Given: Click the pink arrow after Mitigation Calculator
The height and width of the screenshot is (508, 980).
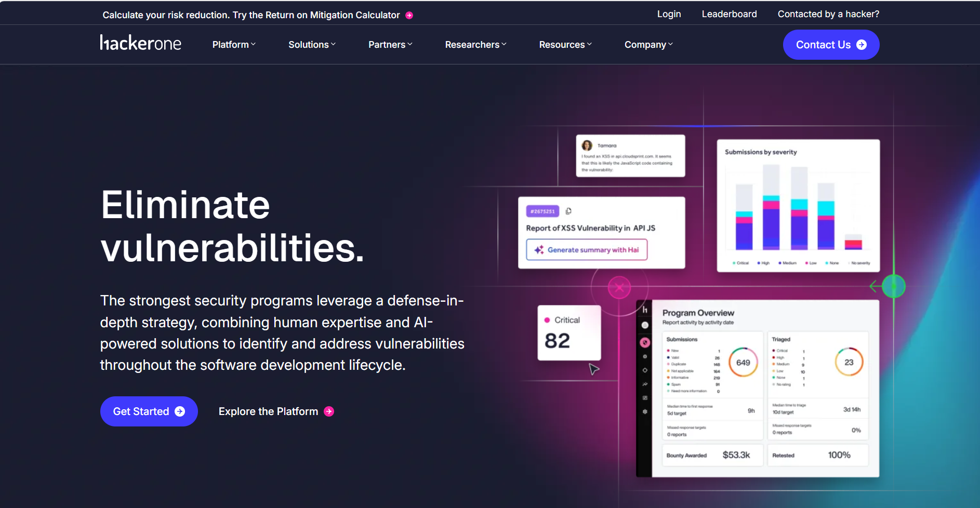Looking at the screenshot, I should (x=409, y=16).
